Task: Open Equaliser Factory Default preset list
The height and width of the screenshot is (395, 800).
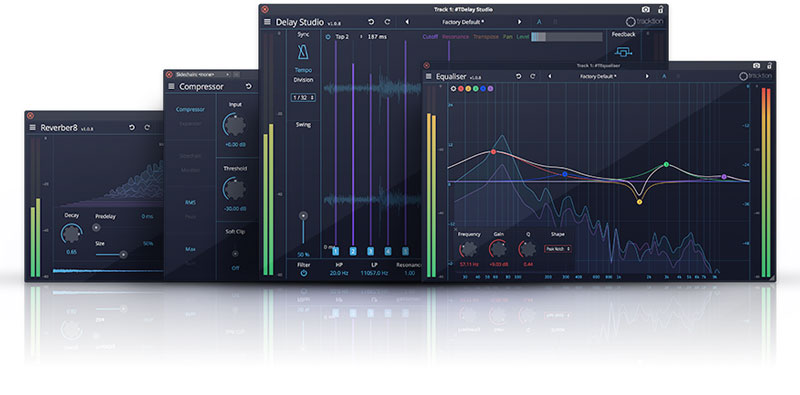Action: point(598,76)
